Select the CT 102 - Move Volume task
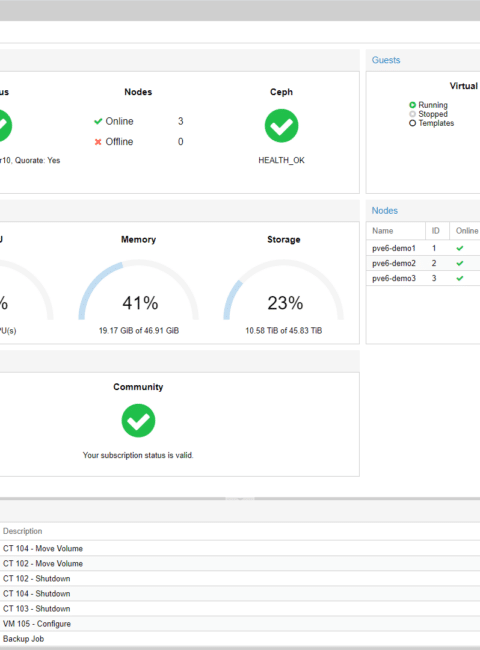This screenshot has width=480, height=650. (x=240, y=563)
